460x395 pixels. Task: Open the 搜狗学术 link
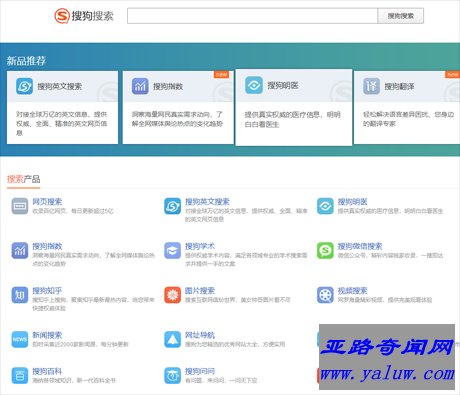(x=200, y=246)
